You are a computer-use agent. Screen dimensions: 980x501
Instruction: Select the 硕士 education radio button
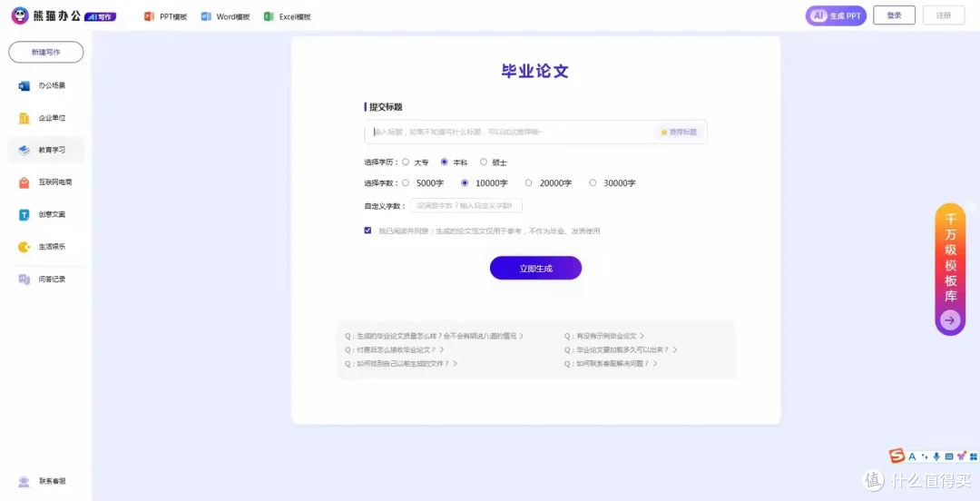click(x=483, y=162)
